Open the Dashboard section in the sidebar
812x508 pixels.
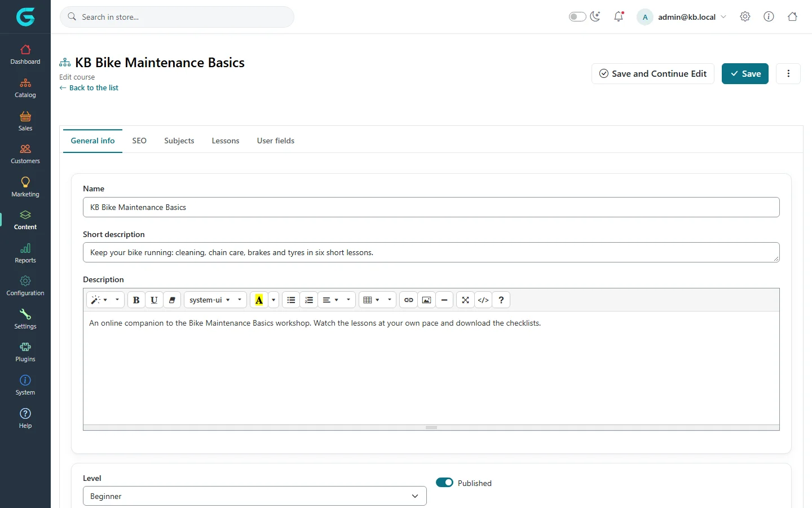coord(25,55)
